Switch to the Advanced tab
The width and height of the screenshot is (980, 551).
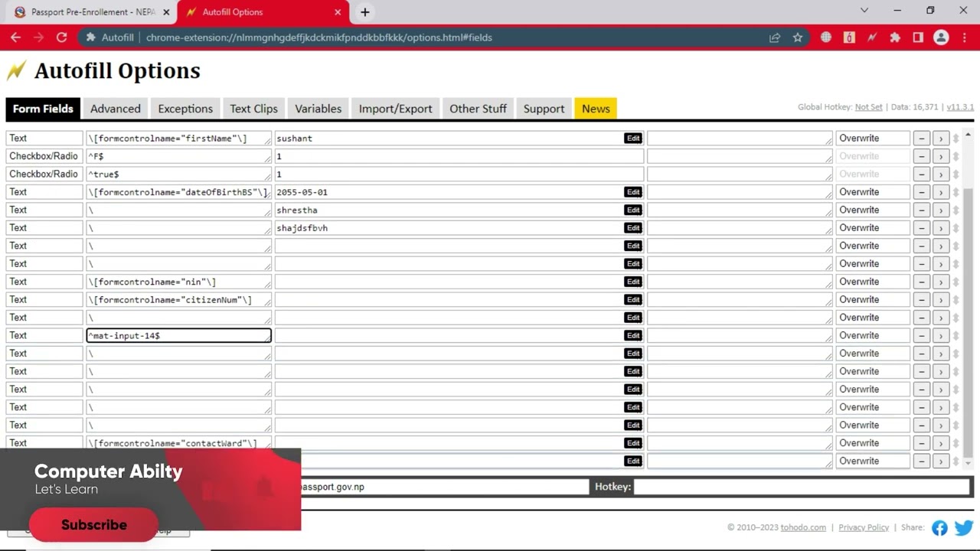[116, 109]
